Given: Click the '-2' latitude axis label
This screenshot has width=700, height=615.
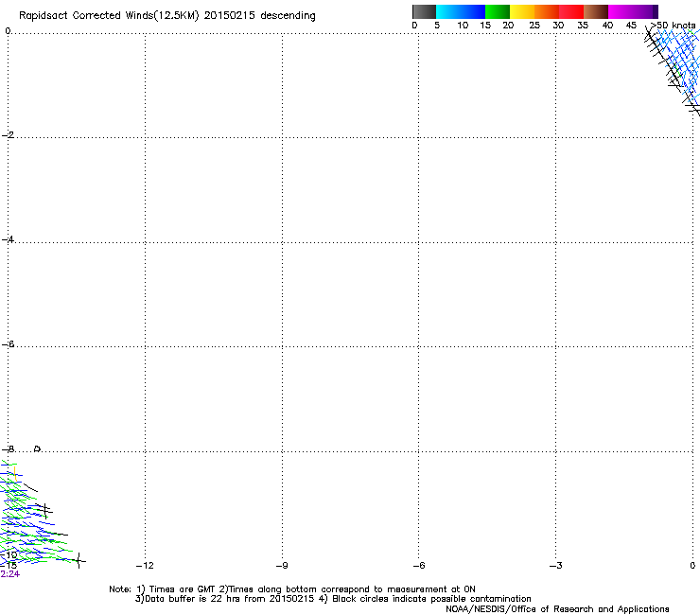Looking at the screenshot, I should pyautogui.click(x=8, y=135).
